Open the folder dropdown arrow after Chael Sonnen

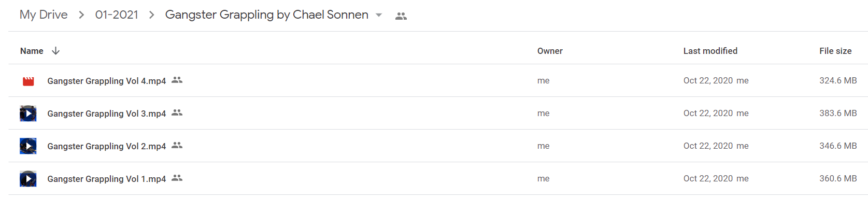pyautogui.click(x=379, y=15)
